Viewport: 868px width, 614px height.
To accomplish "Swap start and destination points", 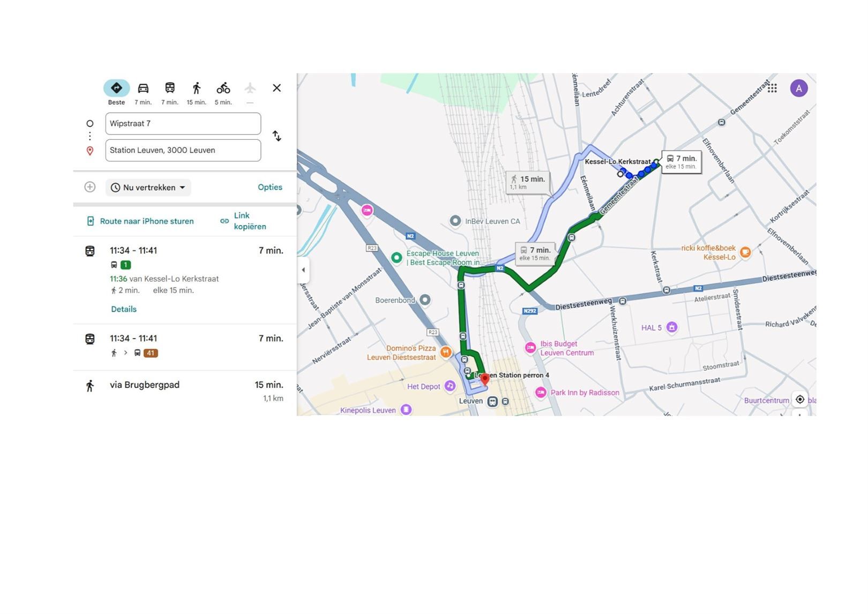I will tap(276, 136).
